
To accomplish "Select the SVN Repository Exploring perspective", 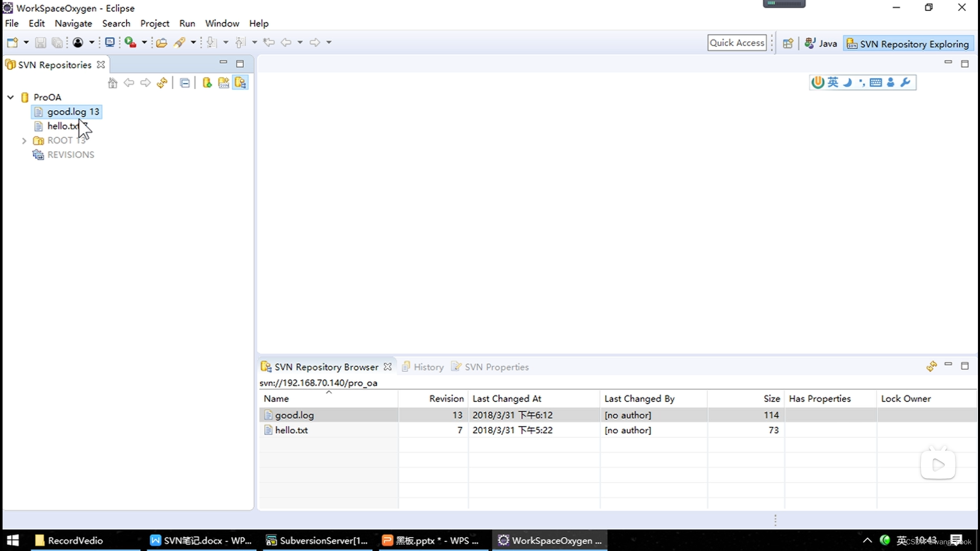I will [908, 44].
